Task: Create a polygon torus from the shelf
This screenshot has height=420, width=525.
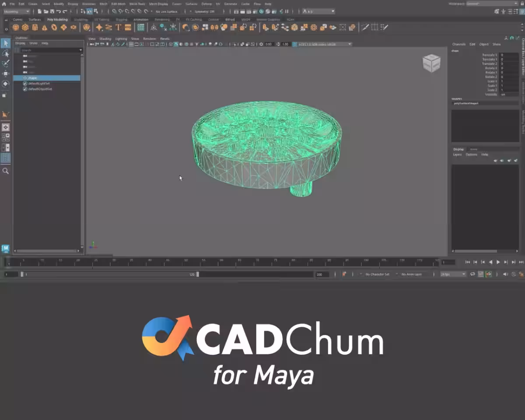Action: (x=54, y=27)
